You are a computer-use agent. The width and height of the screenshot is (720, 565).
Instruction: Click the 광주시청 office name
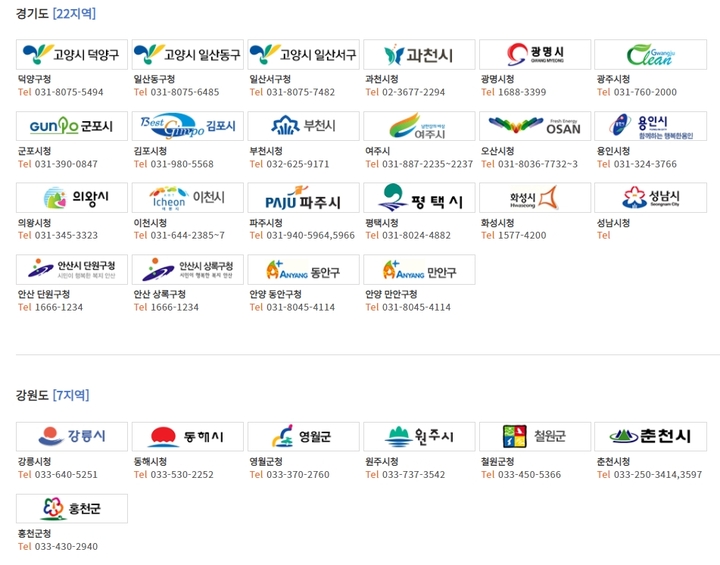tap(613, 79)
